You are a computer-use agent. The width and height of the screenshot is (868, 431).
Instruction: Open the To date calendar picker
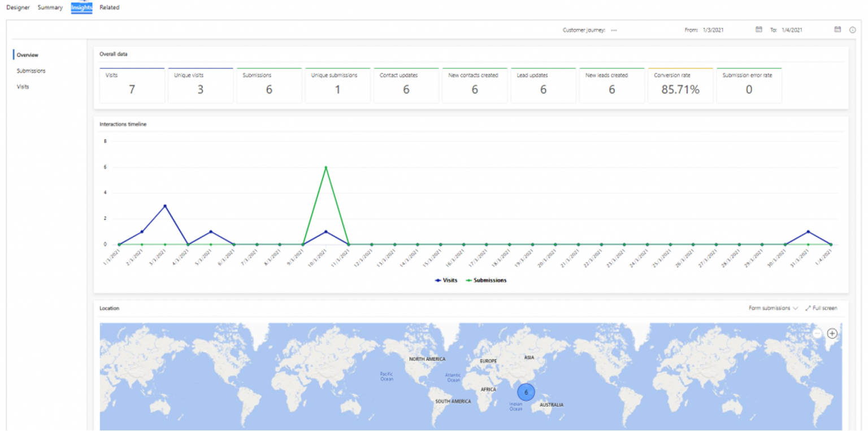pos(837,30)
